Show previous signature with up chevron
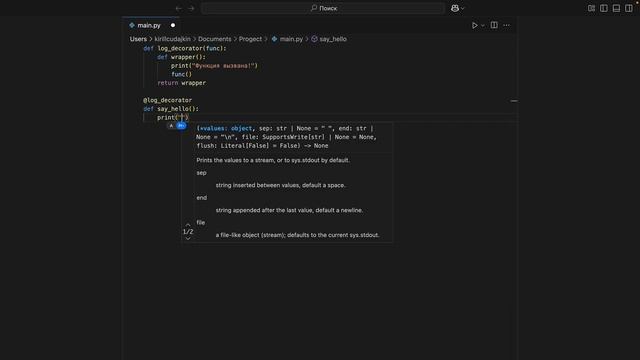Viewport: 640px width, 360px height. click(188, 224)
